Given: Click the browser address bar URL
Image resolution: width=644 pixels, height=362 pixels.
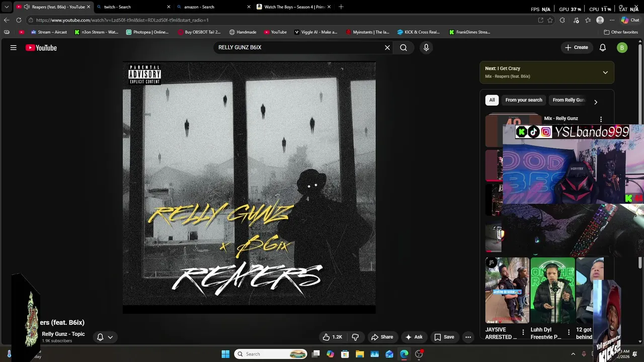Looking at the screenshot, I should point(122,20).
